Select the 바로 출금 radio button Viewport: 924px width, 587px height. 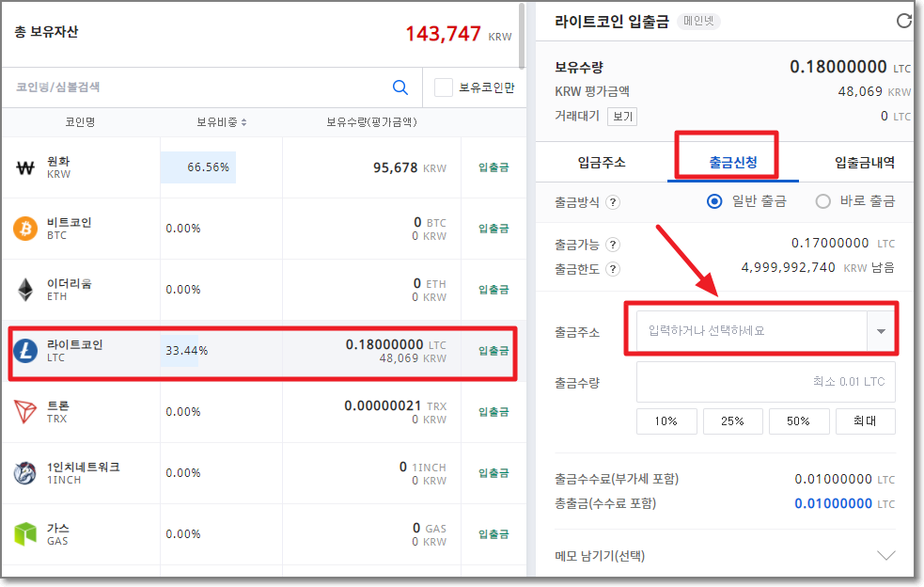coord(823,201)
